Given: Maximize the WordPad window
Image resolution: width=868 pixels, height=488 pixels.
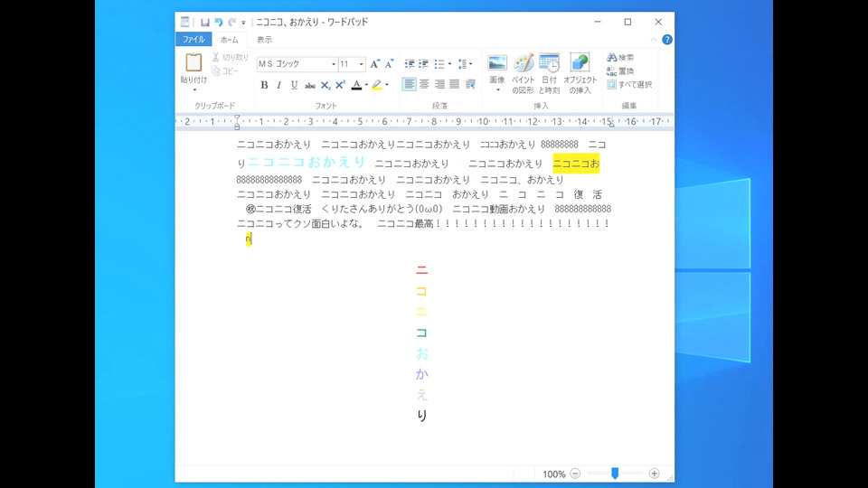Looking at the screenshot, I should click(627, 22).
